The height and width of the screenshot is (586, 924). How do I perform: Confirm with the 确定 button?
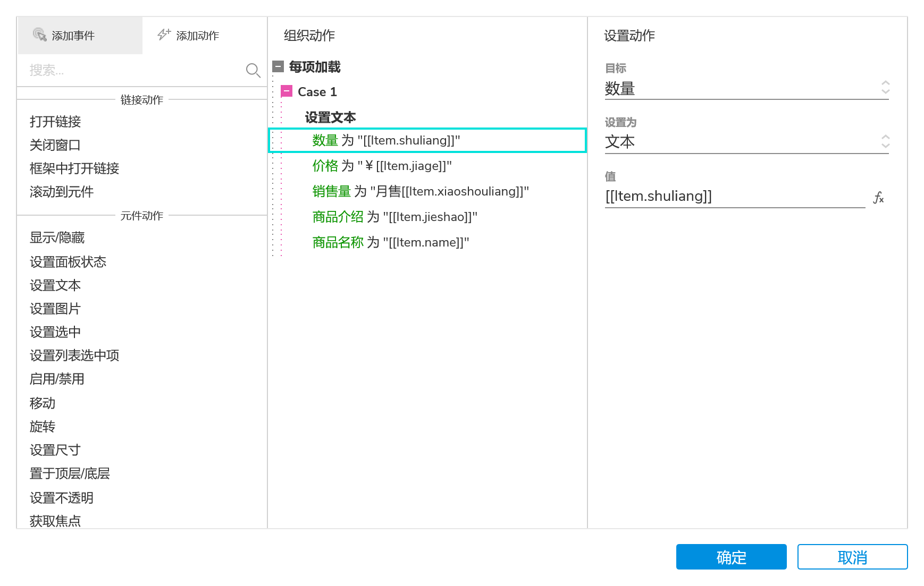pyautogui.click(x=731, y=557)
